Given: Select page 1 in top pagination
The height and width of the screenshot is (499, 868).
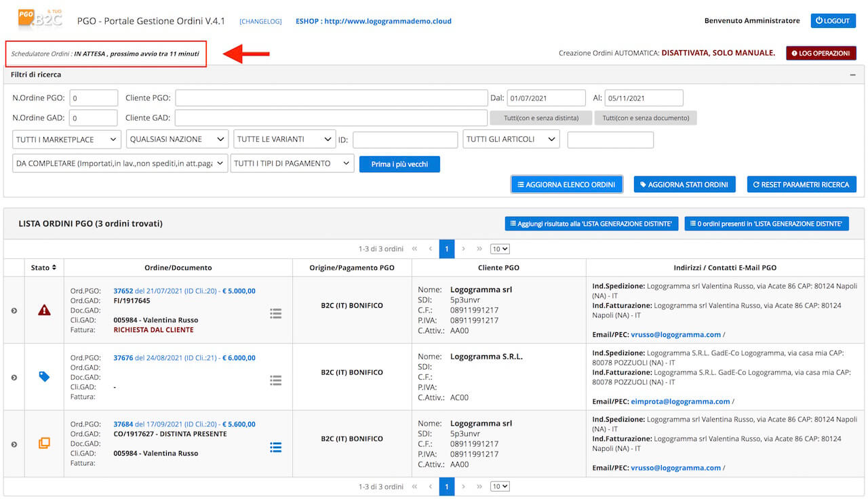Looking at the screenshot, I should point(446,249).
